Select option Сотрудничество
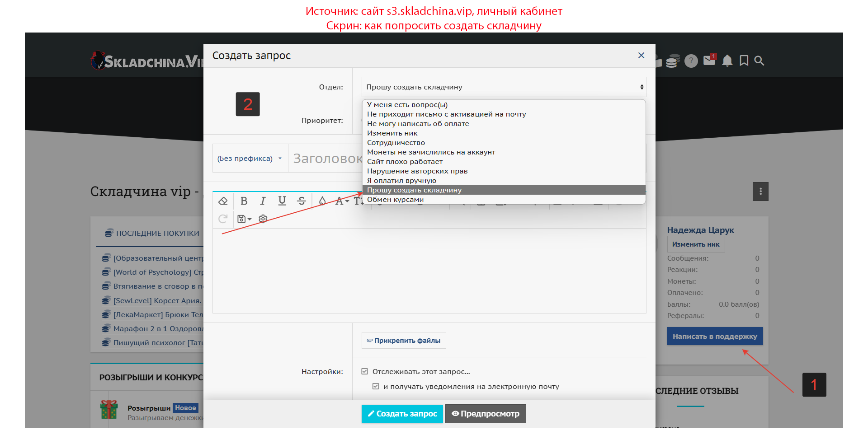868x435 pixels. 504,142
